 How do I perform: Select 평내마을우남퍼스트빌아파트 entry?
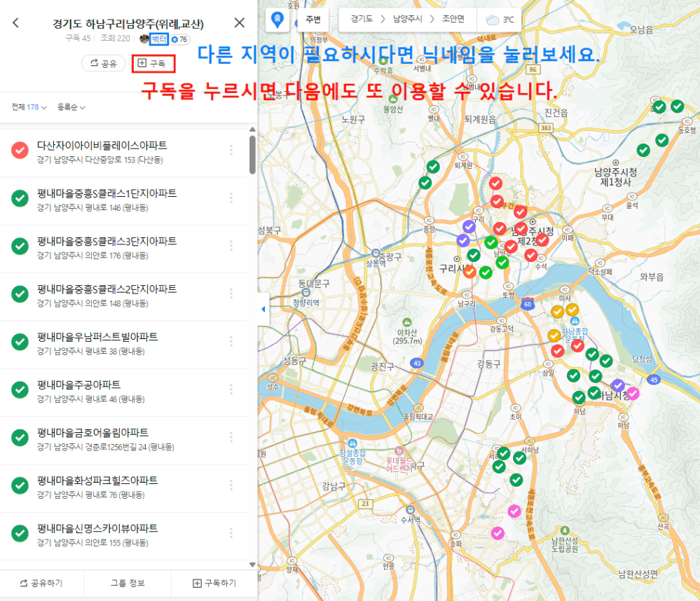pos(124,344)
